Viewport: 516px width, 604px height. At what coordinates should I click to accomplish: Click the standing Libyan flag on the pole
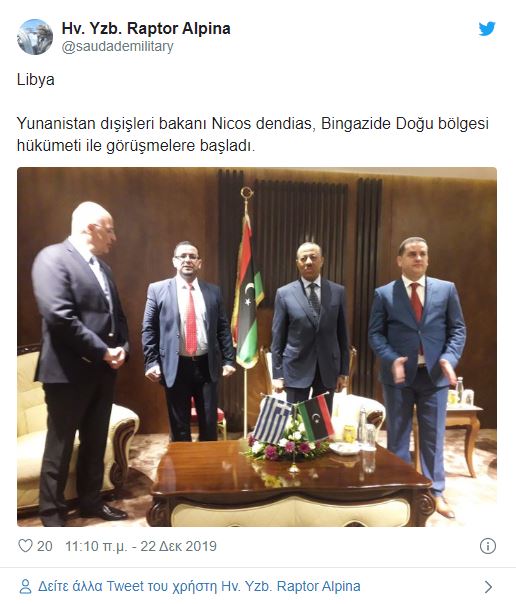tap(247, 293)
